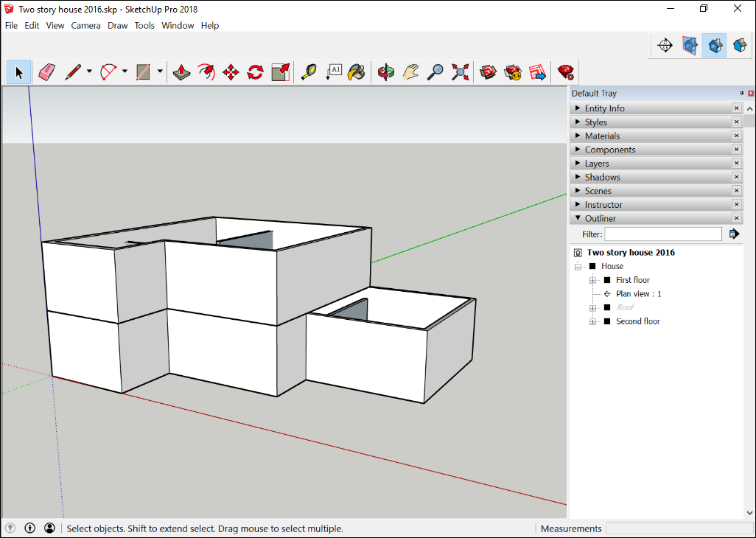Expand the Entity Info panel

click(578, 108)
